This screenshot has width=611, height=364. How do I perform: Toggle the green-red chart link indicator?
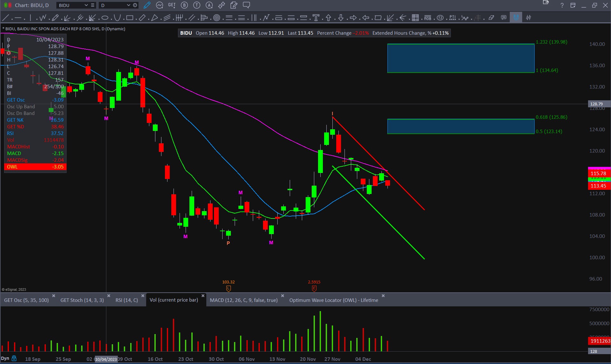coord(8,5)
